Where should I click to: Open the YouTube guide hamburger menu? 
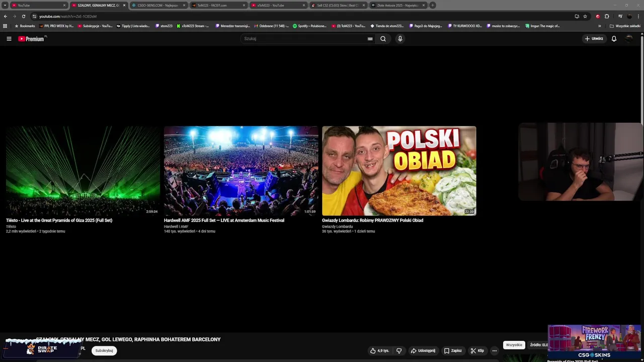(9, 39)
